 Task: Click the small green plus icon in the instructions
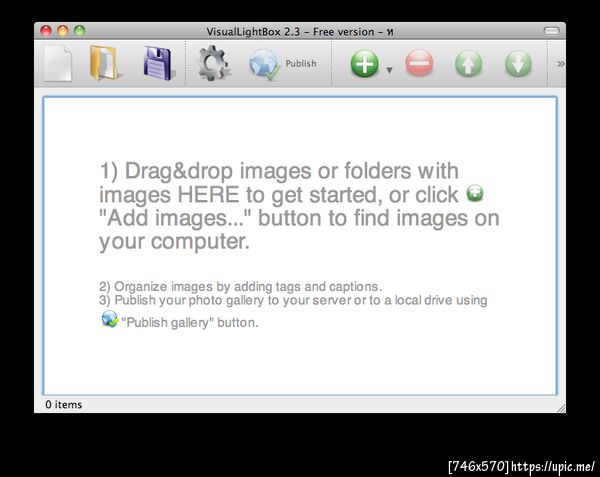[475, 193]
